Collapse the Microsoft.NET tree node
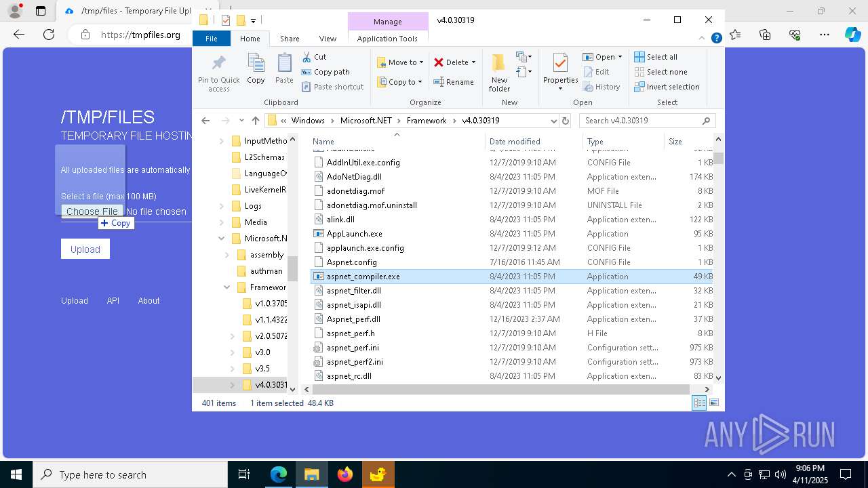Viewport: 868px width, 488px height. [222, 239]
